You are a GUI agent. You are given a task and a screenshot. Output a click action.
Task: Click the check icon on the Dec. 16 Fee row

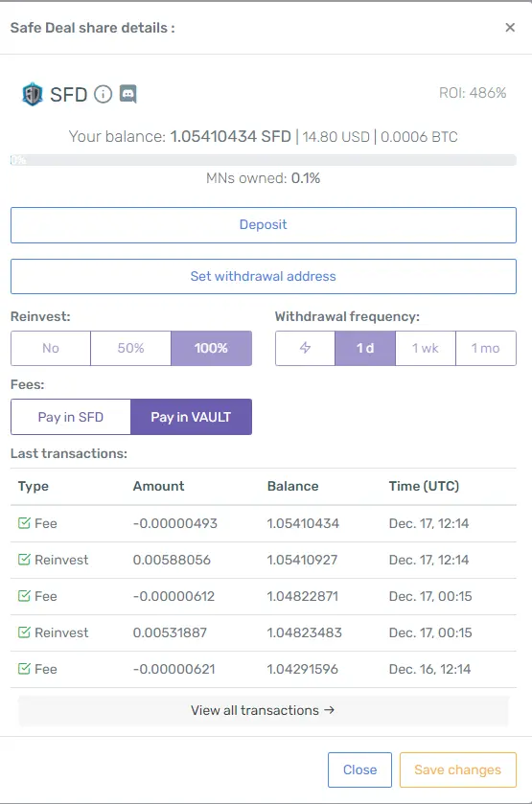click(24, 669)
